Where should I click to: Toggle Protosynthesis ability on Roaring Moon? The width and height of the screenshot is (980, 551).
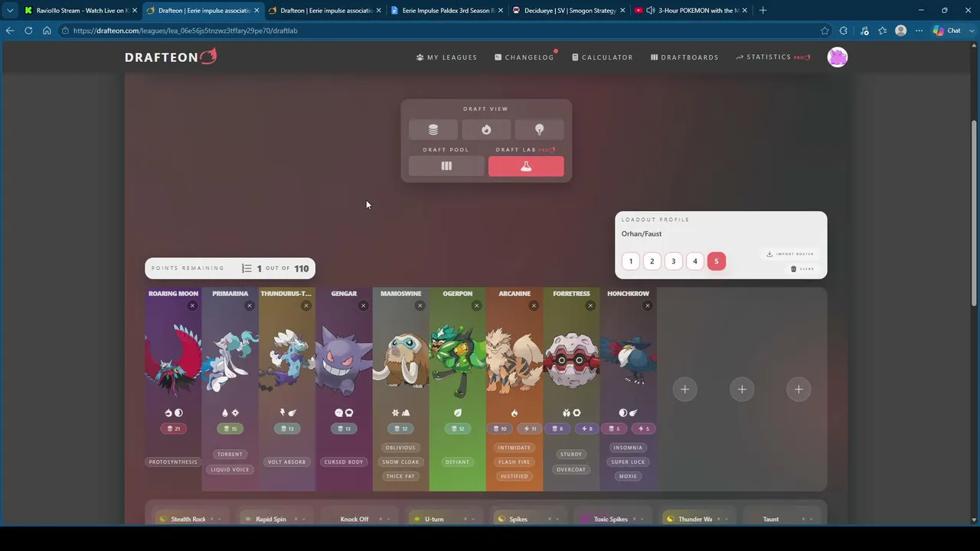pyautogui.click(x=173, y=462)
